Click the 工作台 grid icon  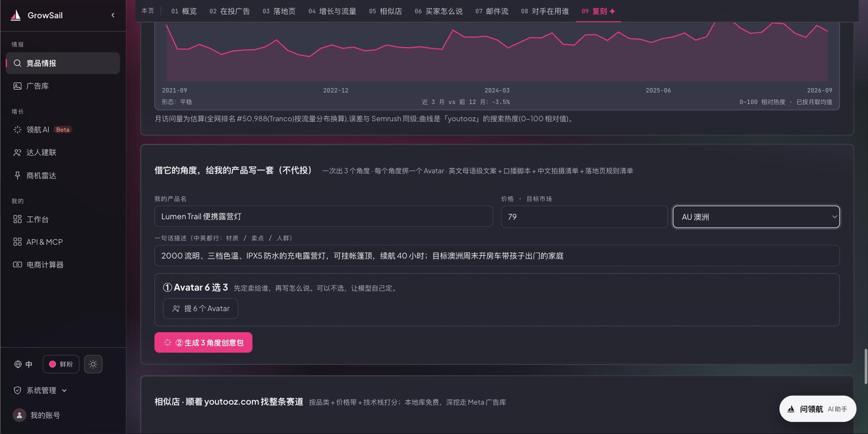click(x=18, y=219)
